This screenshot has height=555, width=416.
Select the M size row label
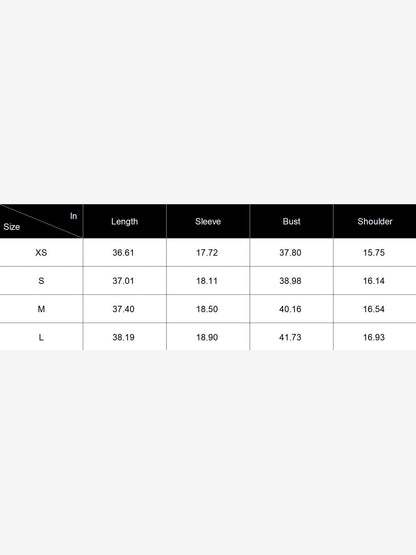[41, 309]
